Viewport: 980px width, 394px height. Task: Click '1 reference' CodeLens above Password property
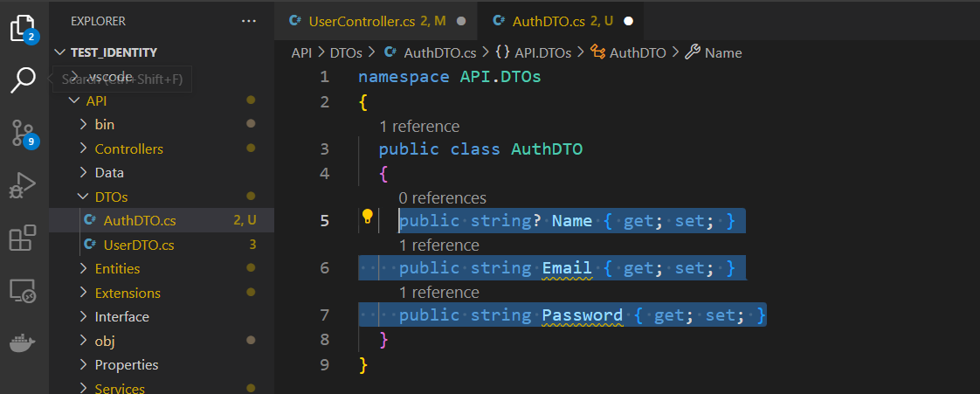[x=439, y=293]
